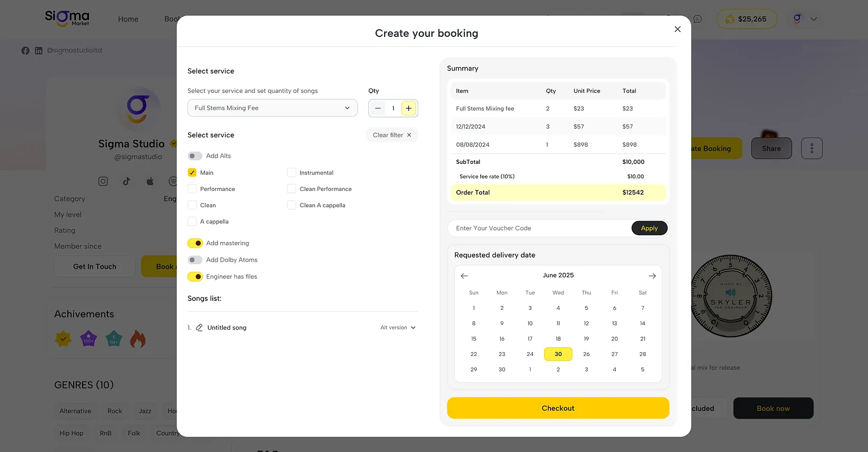The height and width of the screenshot is (452, 868).
Task: Open Sigma Studio's Apple Music icon
Action: 150,181
